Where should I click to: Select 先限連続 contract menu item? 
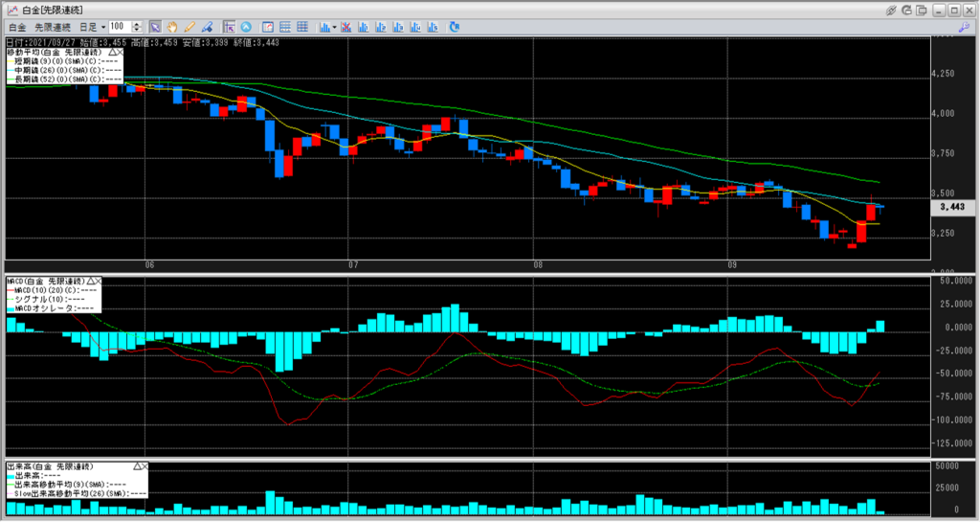[54, 27]
